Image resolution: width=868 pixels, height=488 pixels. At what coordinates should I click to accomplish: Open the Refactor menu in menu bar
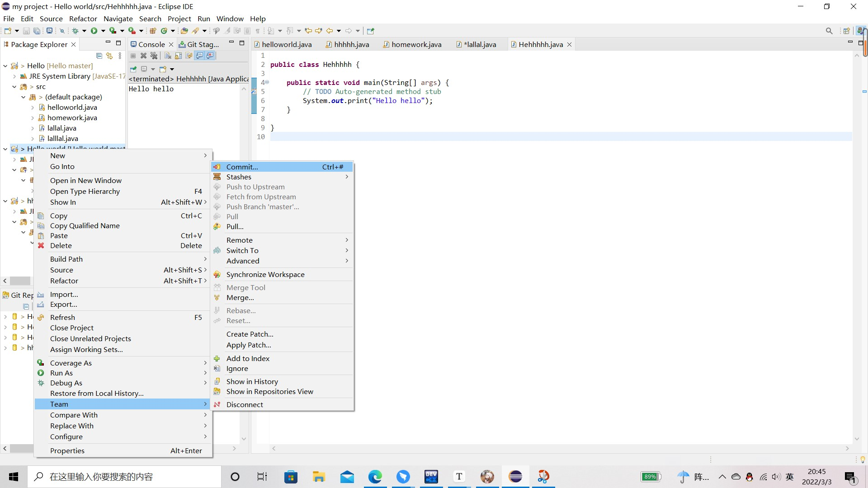coord(83,19)
